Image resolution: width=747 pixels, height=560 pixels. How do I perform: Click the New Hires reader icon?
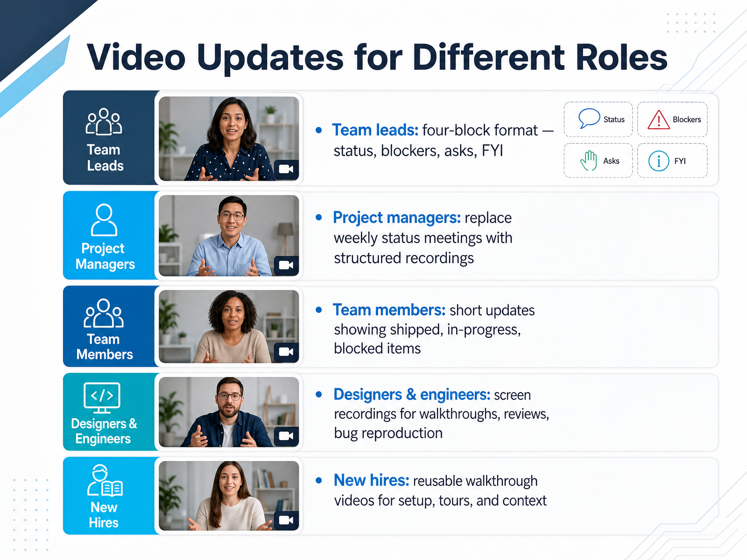(105, 480)
